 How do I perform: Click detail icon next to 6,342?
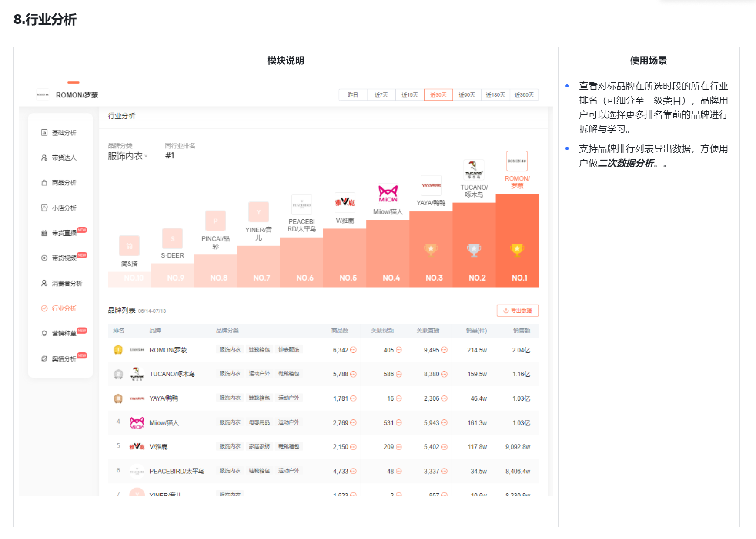point(353,350)
